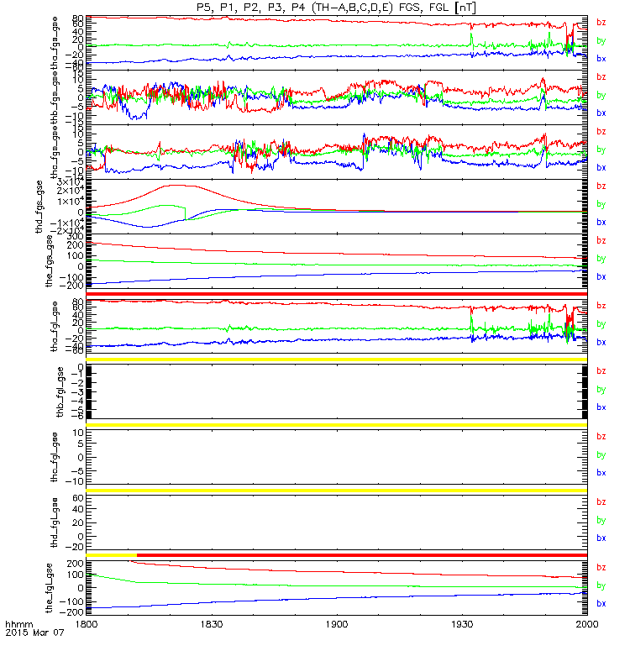Click the yellow status bar above thd_fgl_gse panel
The image size is (630, 672).
337,491
